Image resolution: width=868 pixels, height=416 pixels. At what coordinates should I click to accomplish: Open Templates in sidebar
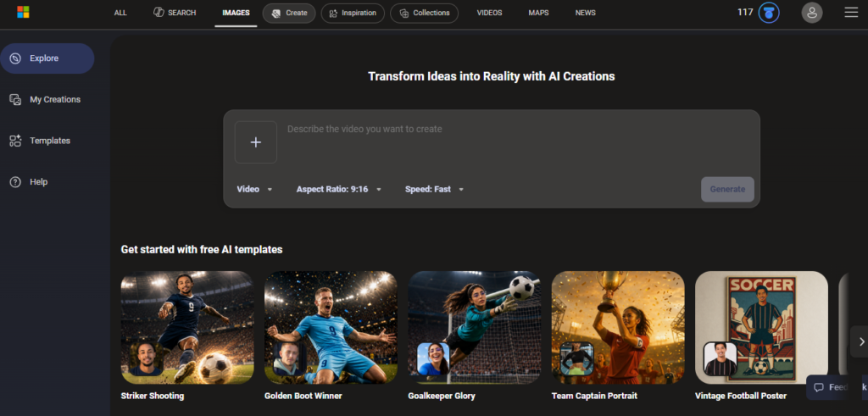pos(47,141)
